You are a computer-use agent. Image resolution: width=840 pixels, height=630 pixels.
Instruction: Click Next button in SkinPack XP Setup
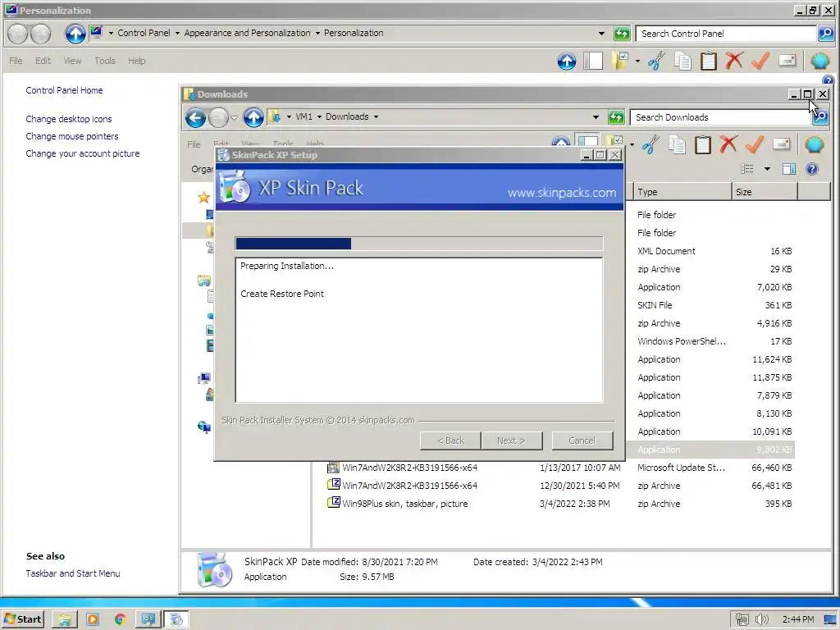coord(511,441)
